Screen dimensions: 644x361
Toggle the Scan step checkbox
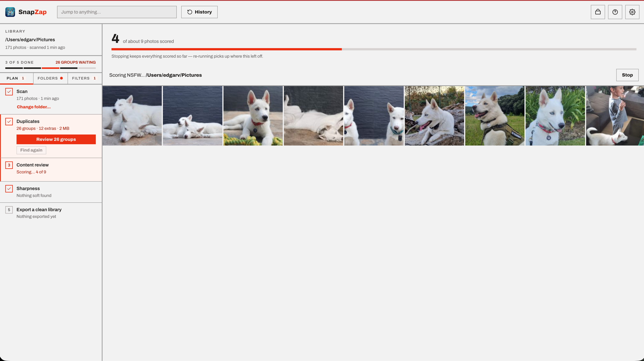coord(9,92)
